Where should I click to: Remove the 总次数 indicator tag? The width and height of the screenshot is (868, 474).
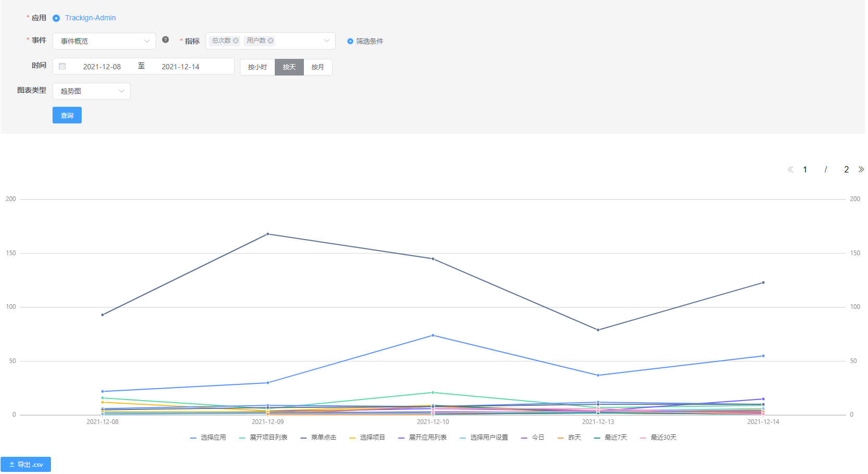[236, 41]
